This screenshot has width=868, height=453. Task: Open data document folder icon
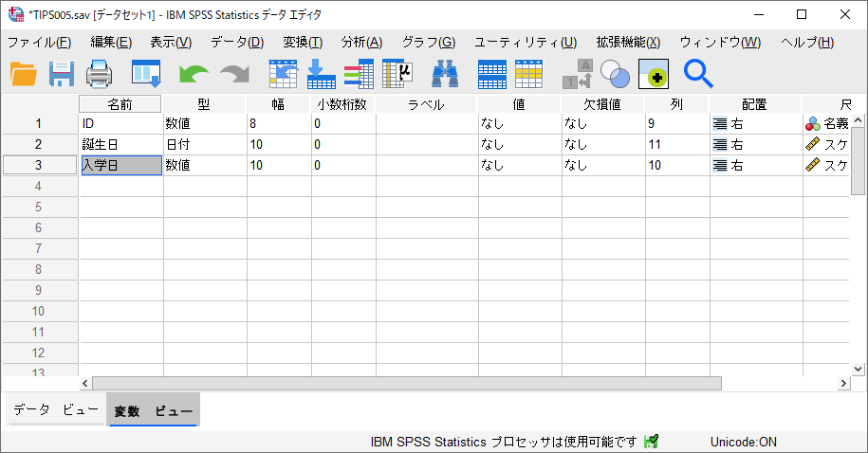pos(24,74)
